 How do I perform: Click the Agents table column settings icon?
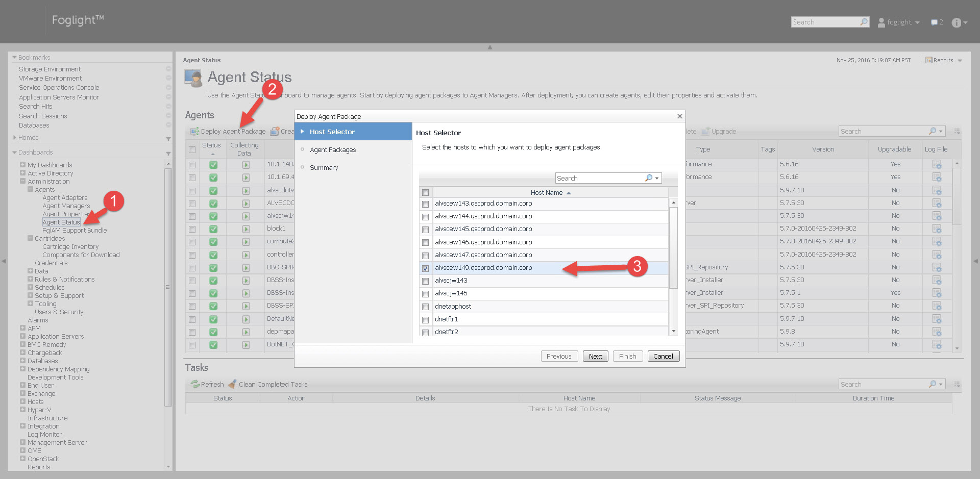pos(957,132)
